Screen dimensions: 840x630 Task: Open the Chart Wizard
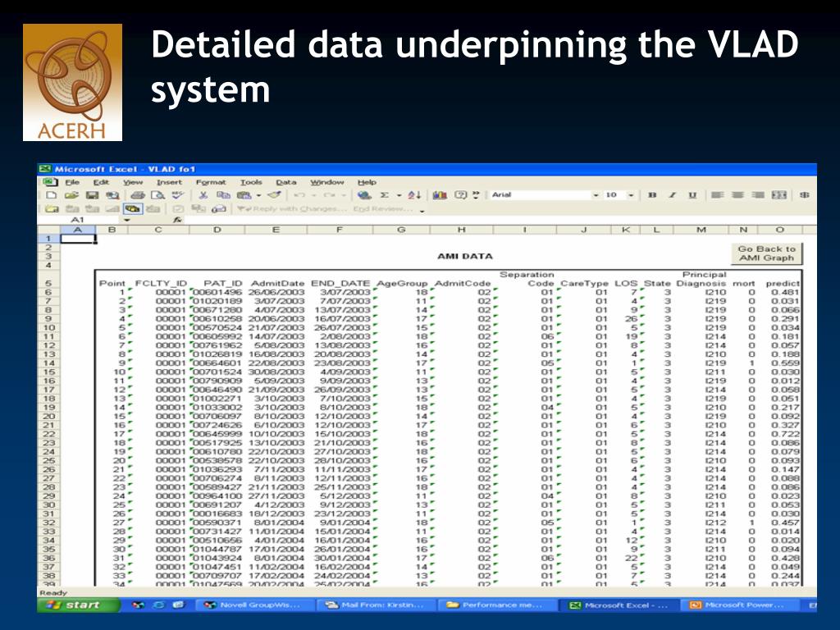pos(440,195)
